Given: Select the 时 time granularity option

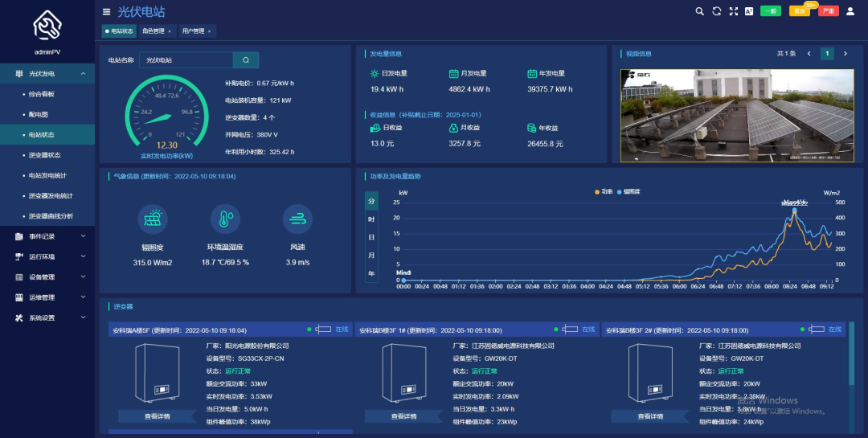Looking at the screenshot, I should (371, 219).
